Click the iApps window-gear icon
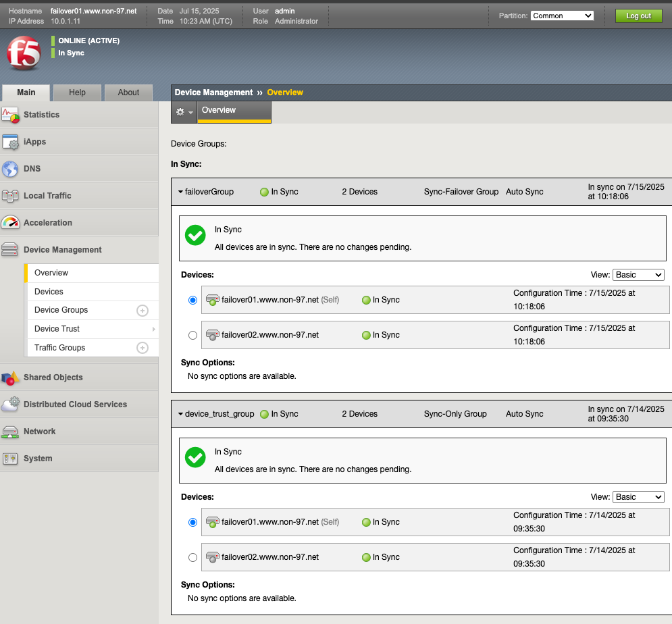The width and height of the screenshot is (672, 624). click(x=10, y=142)
